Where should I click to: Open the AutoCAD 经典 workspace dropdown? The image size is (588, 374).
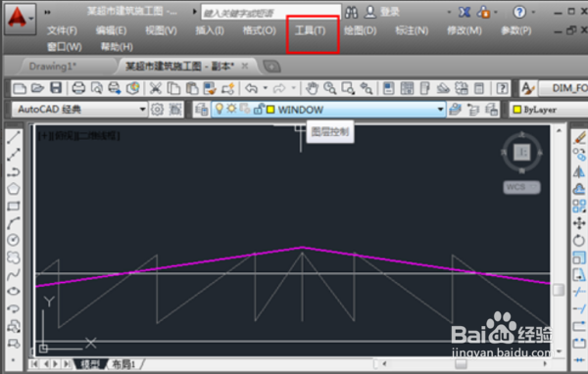[x=142, y=110]
